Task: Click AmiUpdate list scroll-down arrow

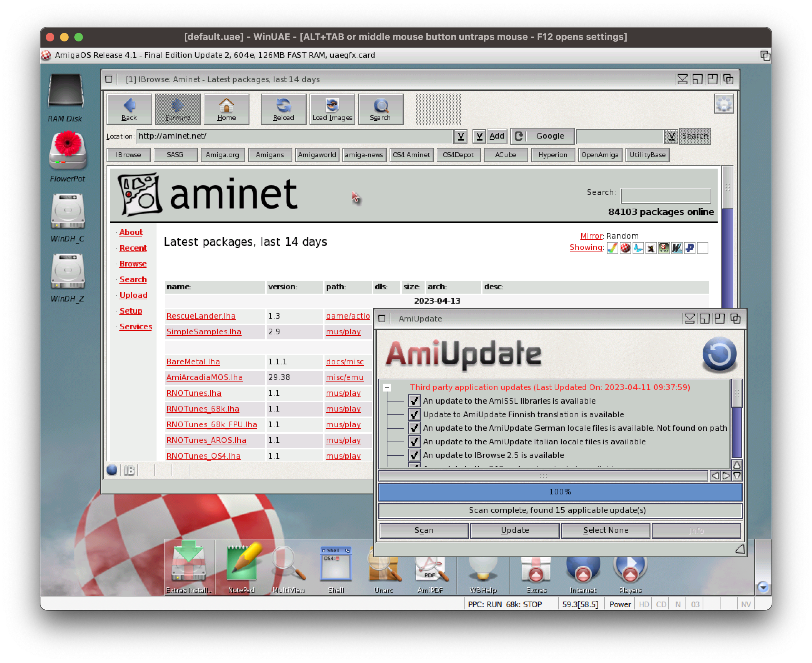Action: (x=737, y=476)
